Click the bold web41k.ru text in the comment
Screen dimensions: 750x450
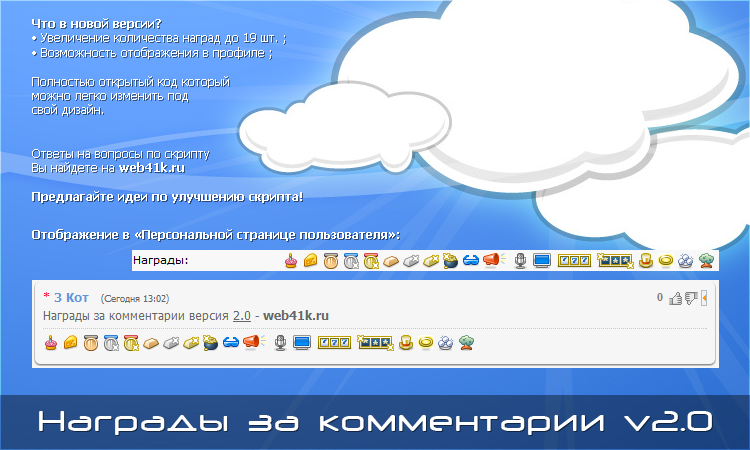pos(296,316)
